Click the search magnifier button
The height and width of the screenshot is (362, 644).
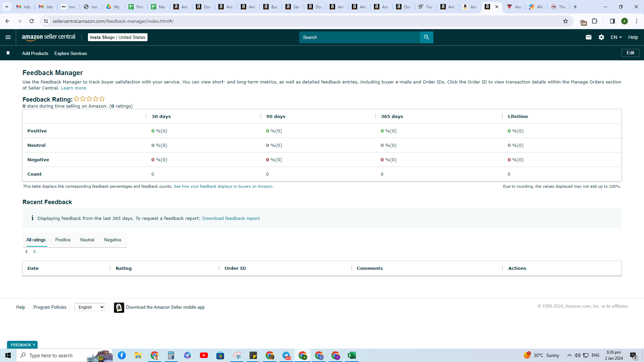[x=426, y=37]
